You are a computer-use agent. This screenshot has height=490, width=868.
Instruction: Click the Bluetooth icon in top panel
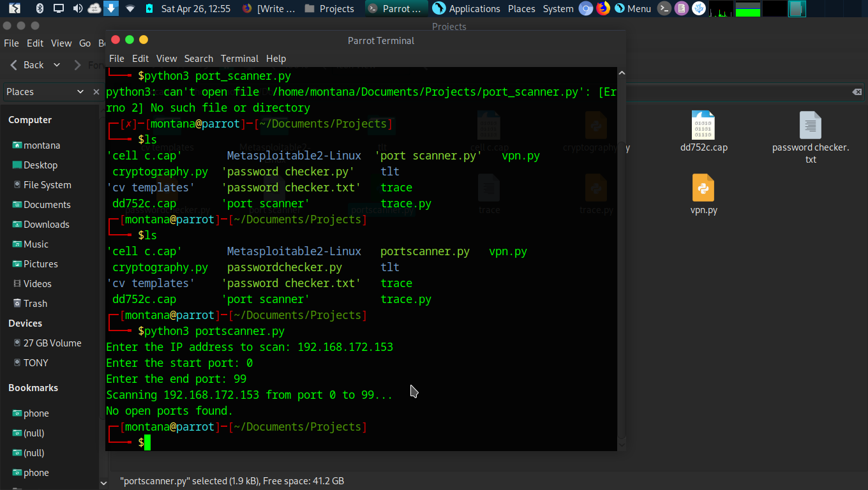[x=40, y=8]
